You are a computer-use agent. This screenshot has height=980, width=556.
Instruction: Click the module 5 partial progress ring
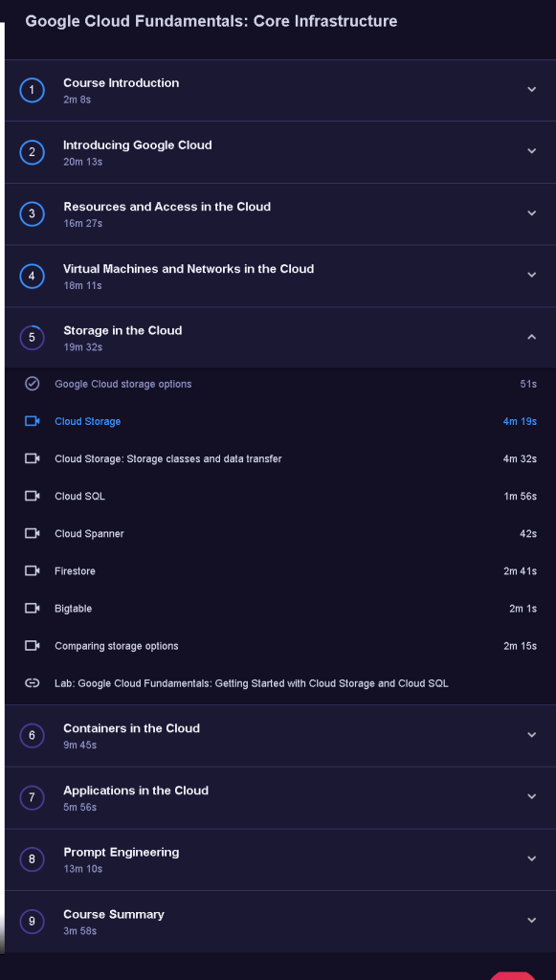click(x=32, y=338)
